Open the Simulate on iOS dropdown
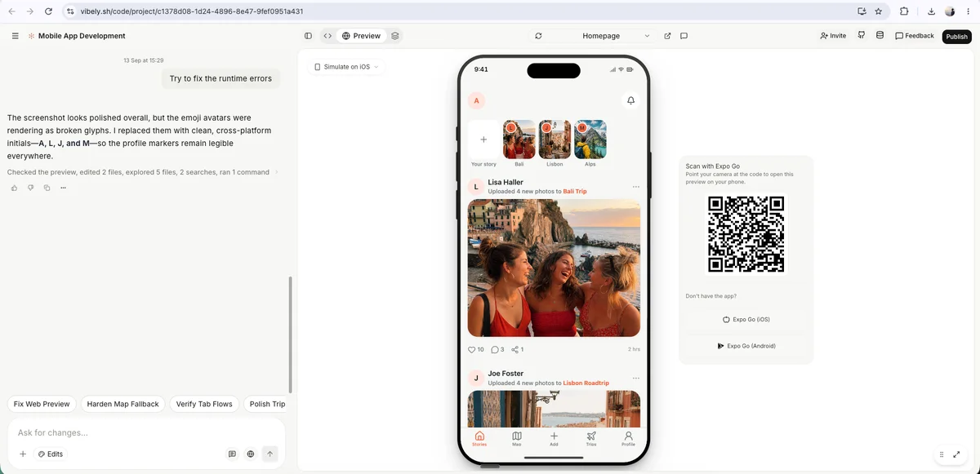Viewport: 980px width, 474px height. click(347, 67)
